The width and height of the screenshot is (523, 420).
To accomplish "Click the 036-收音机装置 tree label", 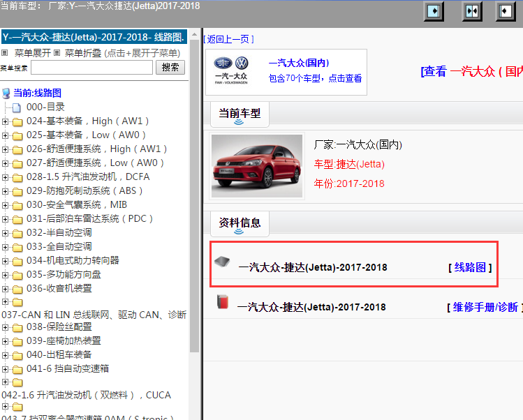I will (59, 288).
